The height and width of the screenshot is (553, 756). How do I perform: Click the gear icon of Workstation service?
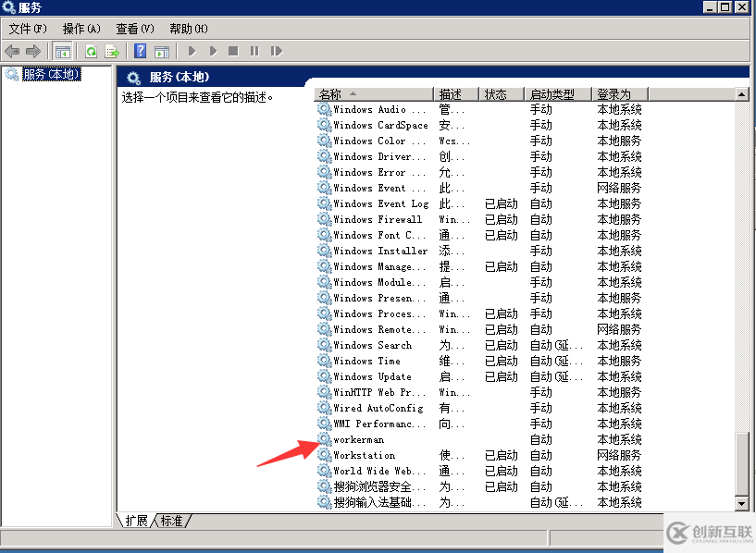pos(324,455)
